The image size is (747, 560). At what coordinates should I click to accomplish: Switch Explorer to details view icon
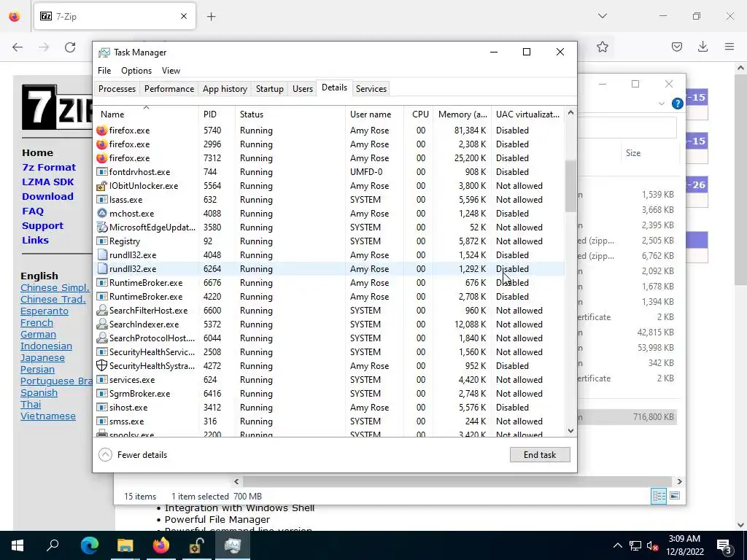(659, 496)
